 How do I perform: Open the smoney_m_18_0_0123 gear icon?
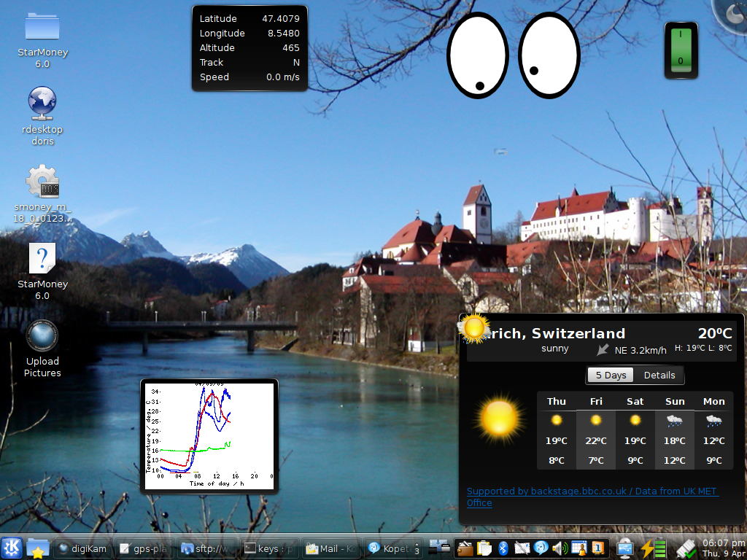tap(42, 181)
